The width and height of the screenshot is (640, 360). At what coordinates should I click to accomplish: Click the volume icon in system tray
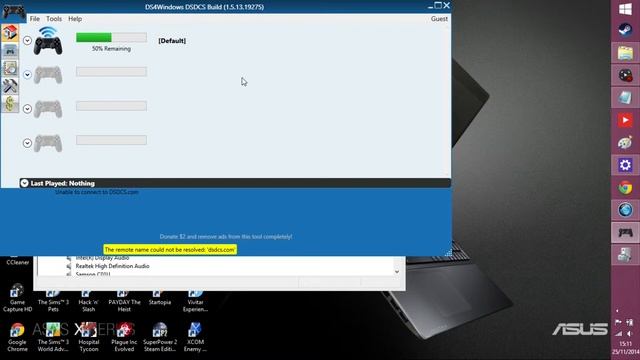(630, 333)
